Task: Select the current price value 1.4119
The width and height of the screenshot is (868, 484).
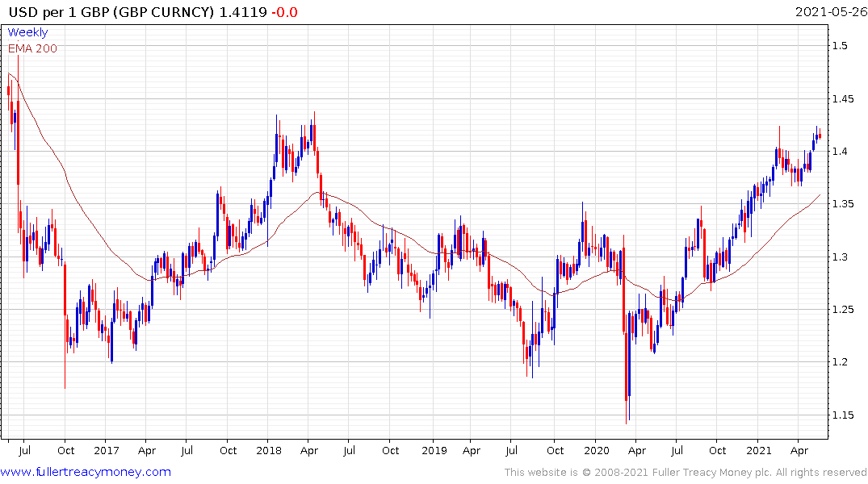Action: [x=243, y=12]
